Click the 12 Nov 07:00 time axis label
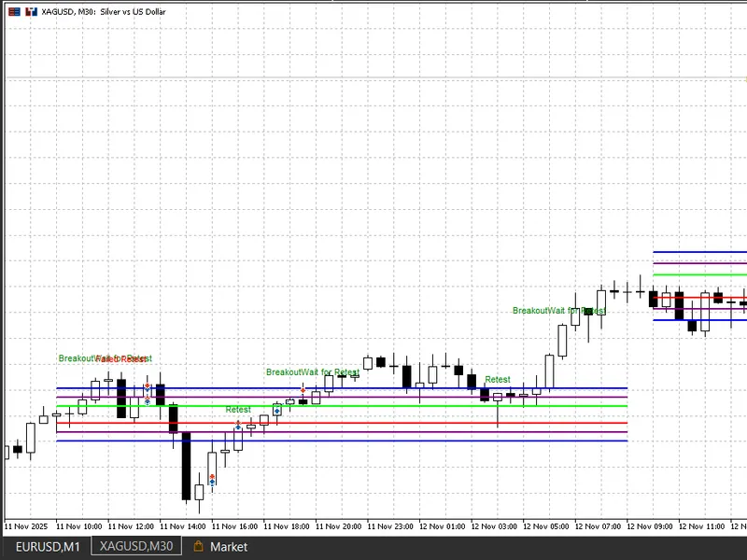Viewport: 747px width, 560px height. 599,526
